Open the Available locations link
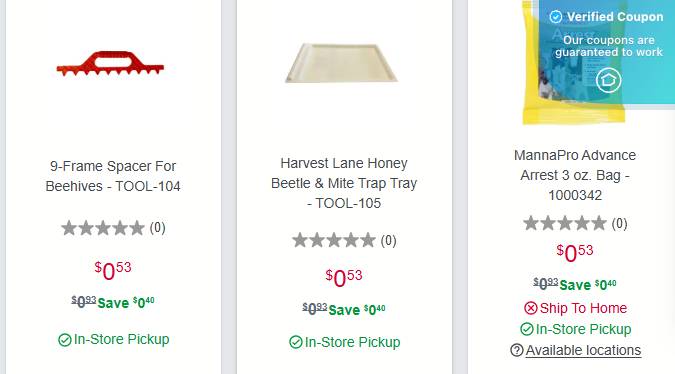 tap(583, 350)
